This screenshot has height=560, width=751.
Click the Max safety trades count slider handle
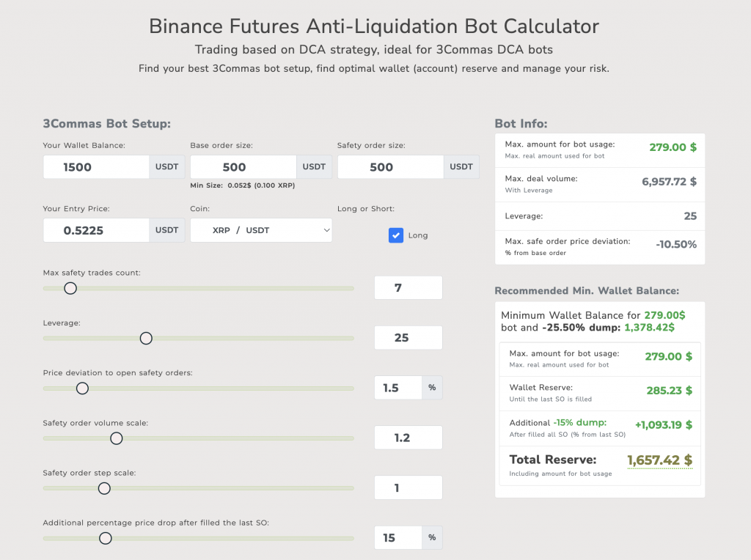point(70,288)
